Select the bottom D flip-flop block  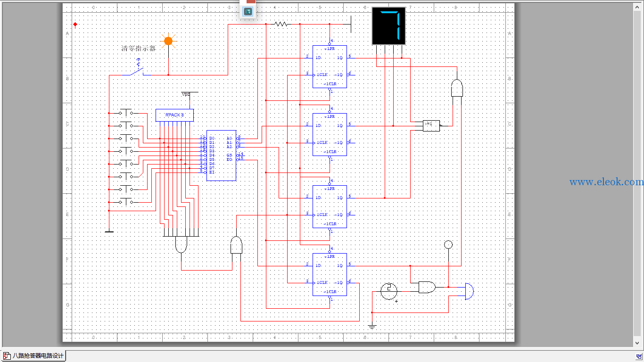tap(330, 274)
